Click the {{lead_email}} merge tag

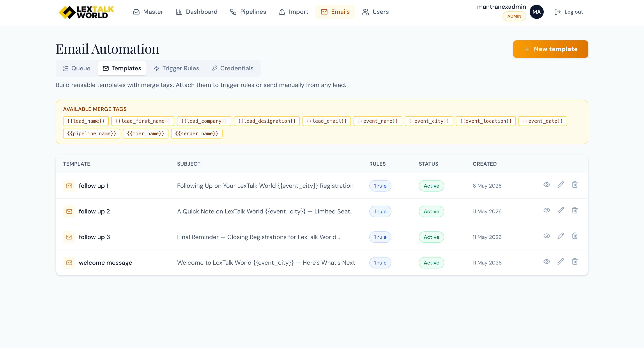click(327, 121)
